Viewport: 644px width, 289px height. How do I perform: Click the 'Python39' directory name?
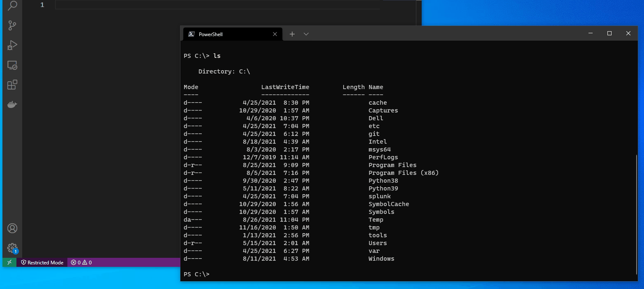[x=383, y=188]
